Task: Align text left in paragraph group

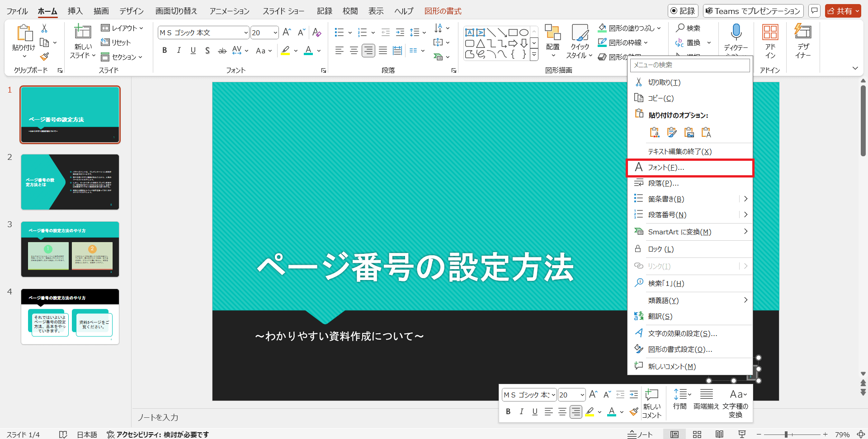Action: coord(340,51)
